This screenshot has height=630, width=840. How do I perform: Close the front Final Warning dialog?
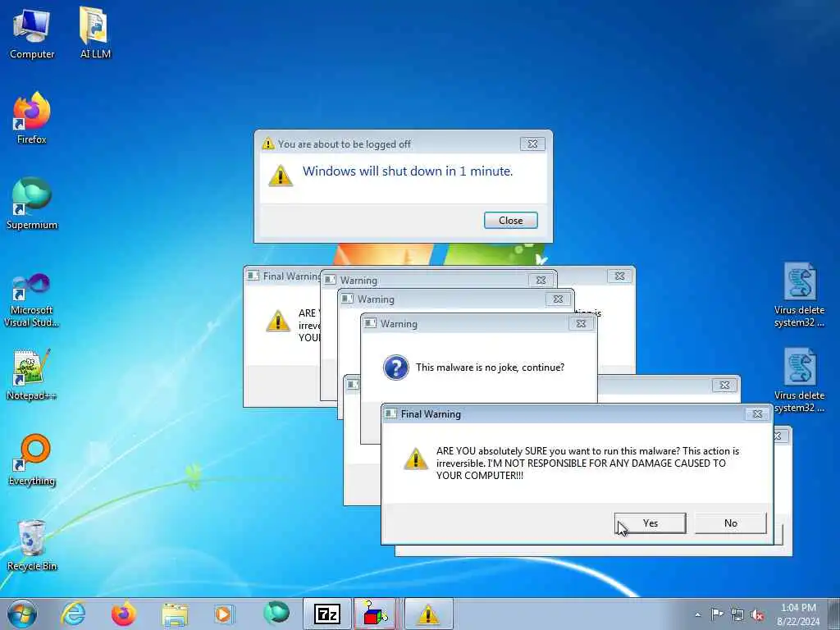(x=757, y=413)
